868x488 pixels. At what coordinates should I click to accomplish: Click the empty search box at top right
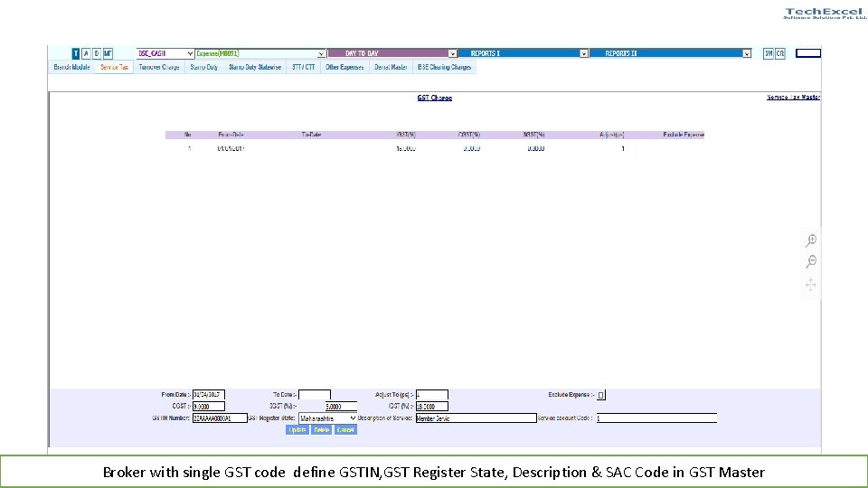(x=808, y=53)
